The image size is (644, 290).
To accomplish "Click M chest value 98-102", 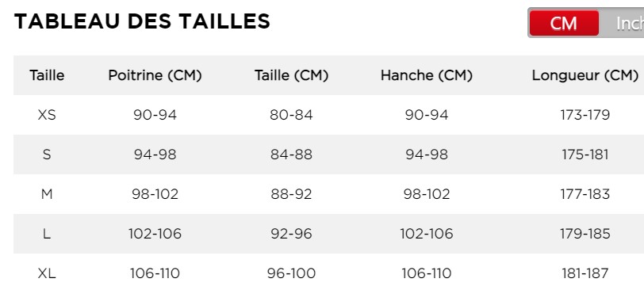I will (155, 194).
